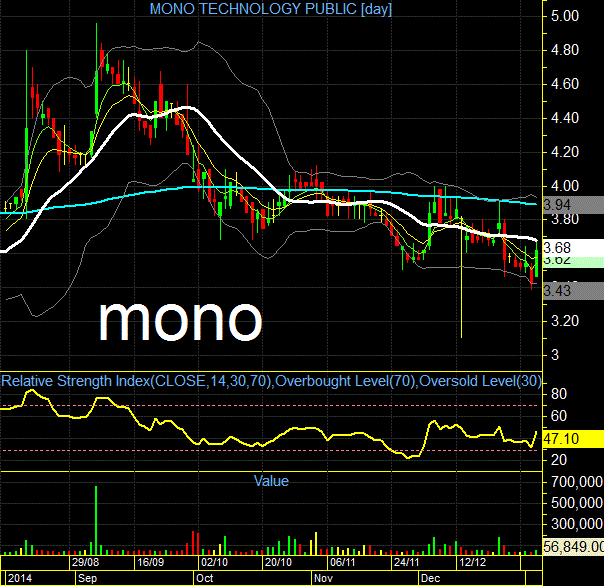Click the 'Value' panel title
Viewport: 604px width, 586px height.
271,481
